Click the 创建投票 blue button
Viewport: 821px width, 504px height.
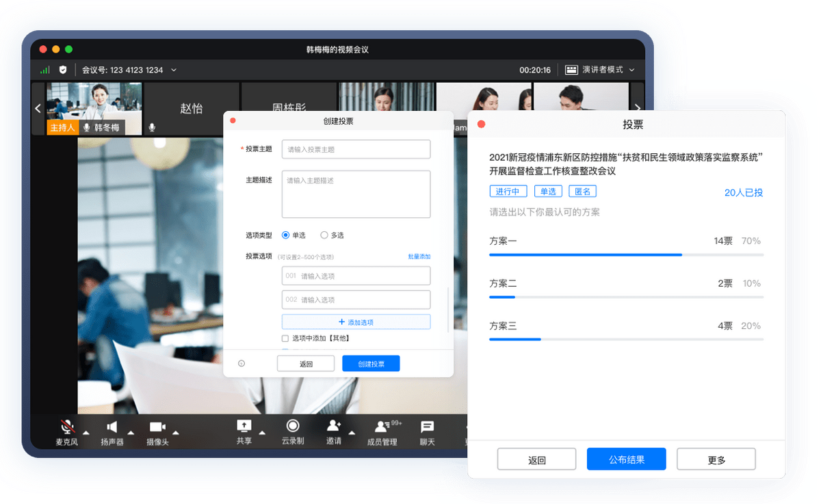pyautogui.click(x=371, y=364)
